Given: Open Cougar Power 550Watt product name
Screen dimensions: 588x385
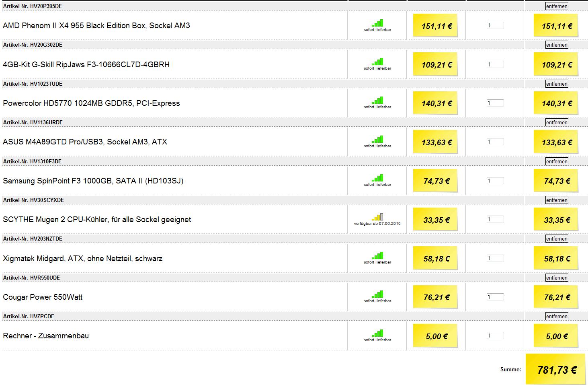Looking at the screenshot, I should pyautogui.click(x=43, y=297).
